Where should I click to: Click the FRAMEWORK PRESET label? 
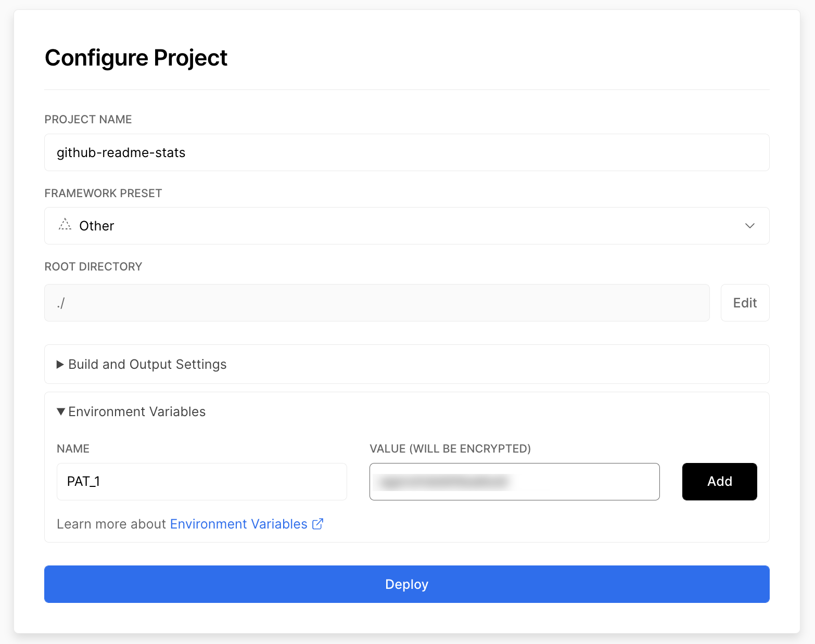104,194
